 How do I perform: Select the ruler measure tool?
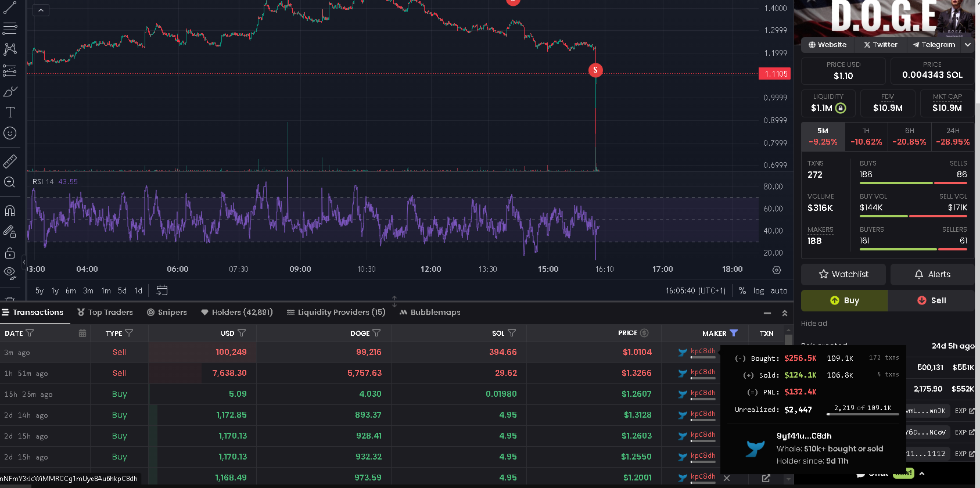tap(10, 161)
